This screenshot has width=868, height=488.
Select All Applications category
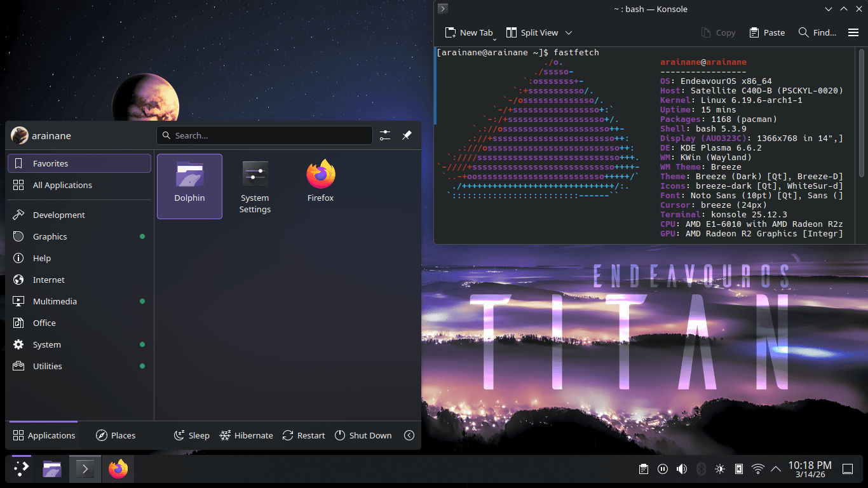[x=79, y=185]
